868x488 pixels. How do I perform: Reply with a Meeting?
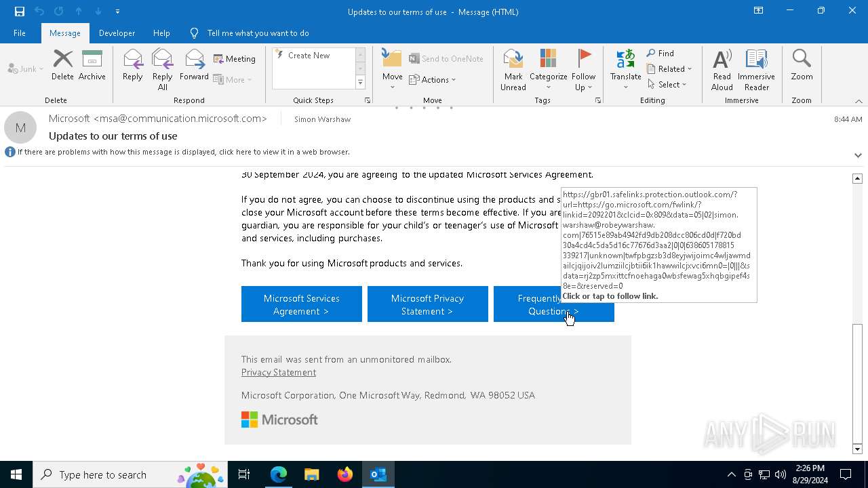coord(235,59)
